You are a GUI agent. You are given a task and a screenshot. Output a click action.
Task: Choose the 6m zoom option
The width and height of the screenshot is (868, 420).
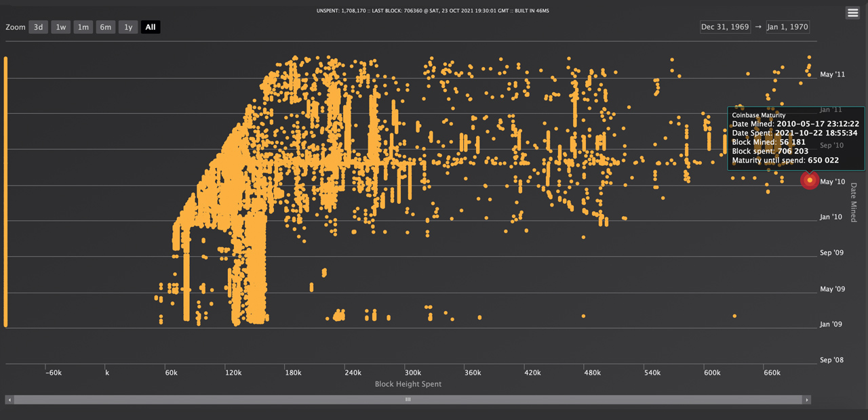click(106, 27)
